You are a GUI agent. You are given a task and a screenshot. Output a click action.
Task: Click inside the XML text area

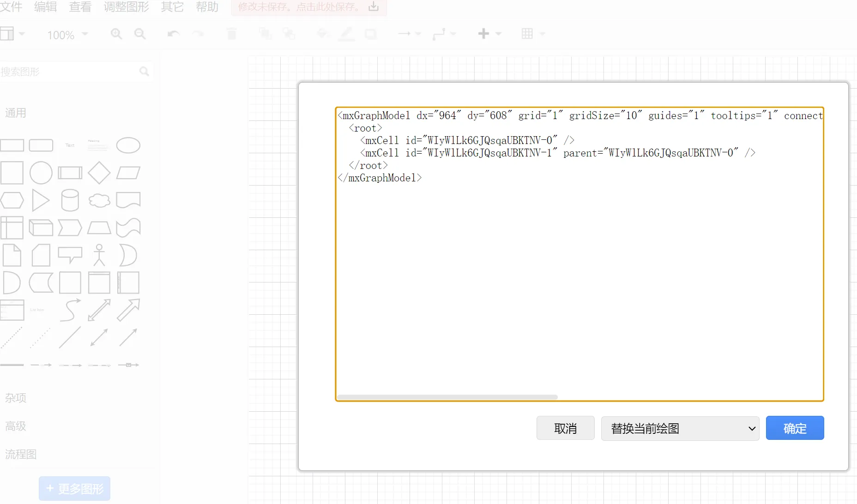coord(579,254)
